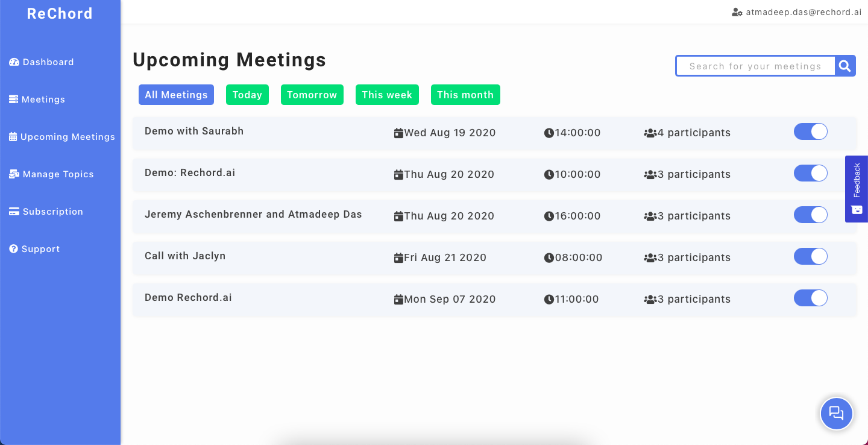868x445 pixels.
Task: Select the Today filter tab
Action: pyautogui.click(x=247, y=95)
